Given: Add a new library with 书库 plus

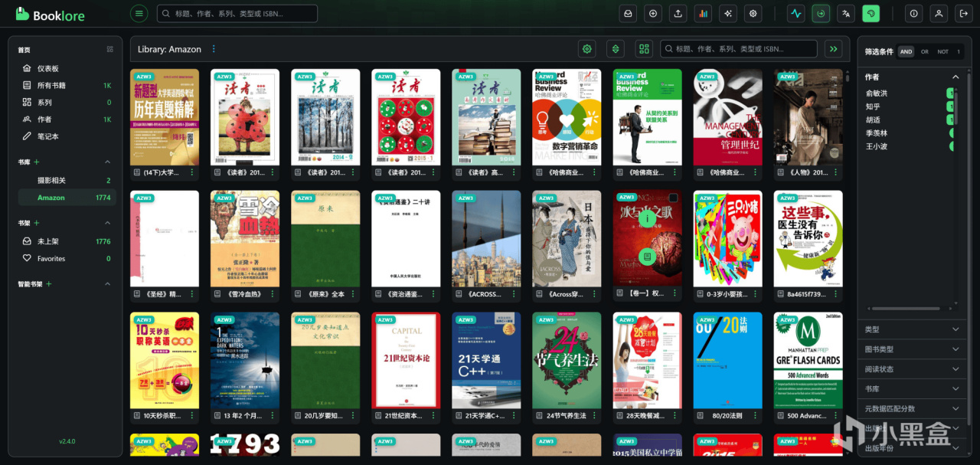Looking at the screenshot, I should tap(36, 162).
